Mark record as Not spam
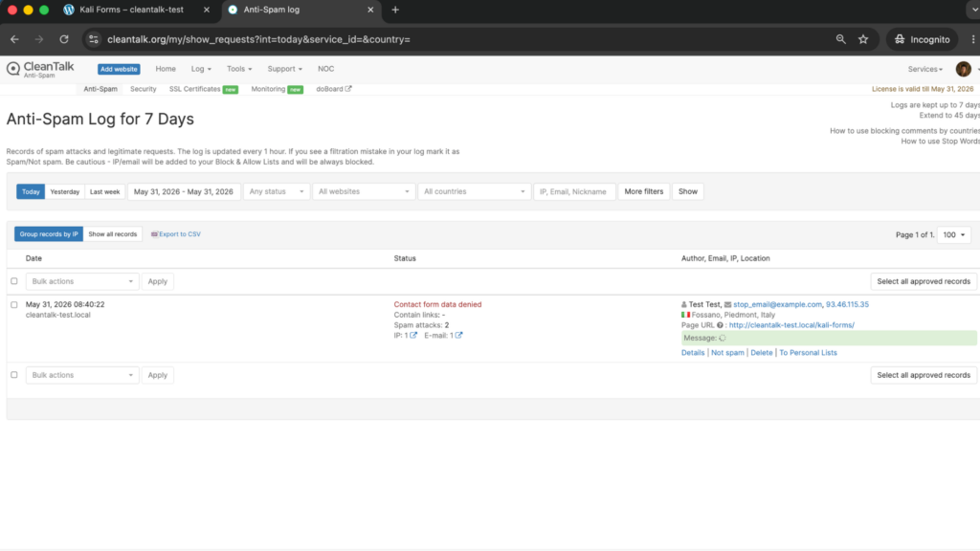The height and width of the screenshot is (551, 980). (x=727, y=353)
